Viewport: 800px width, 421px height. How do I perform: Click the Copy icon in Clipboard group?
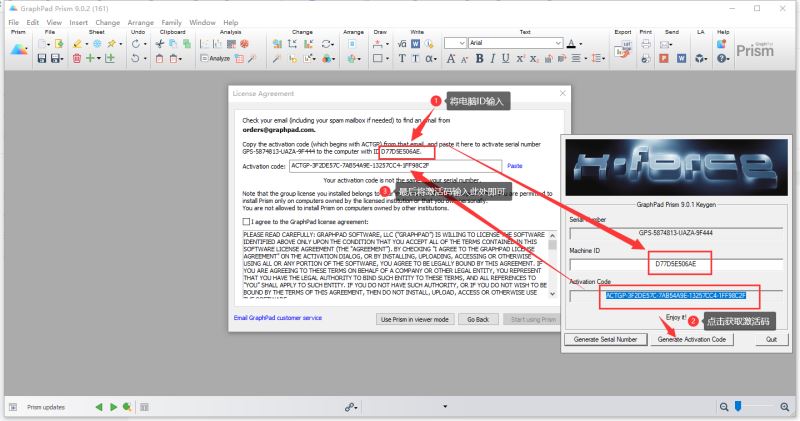pos(173,44)
